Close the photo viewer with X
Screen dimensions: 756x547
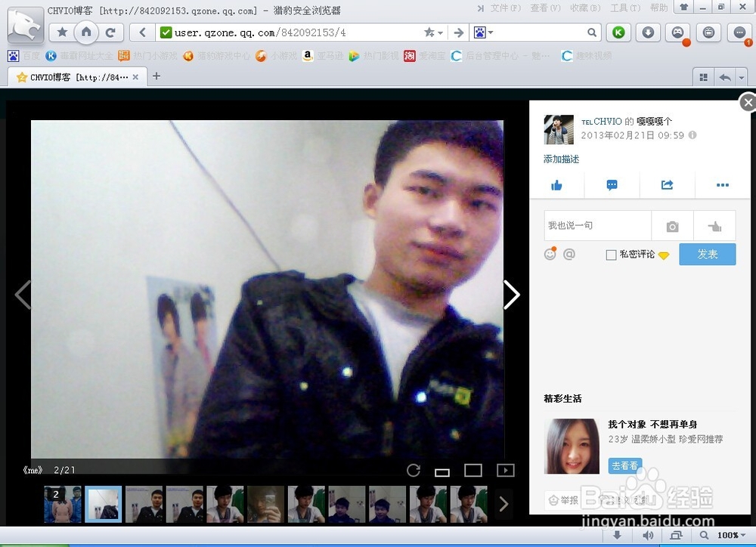click(x=748, y=102)
